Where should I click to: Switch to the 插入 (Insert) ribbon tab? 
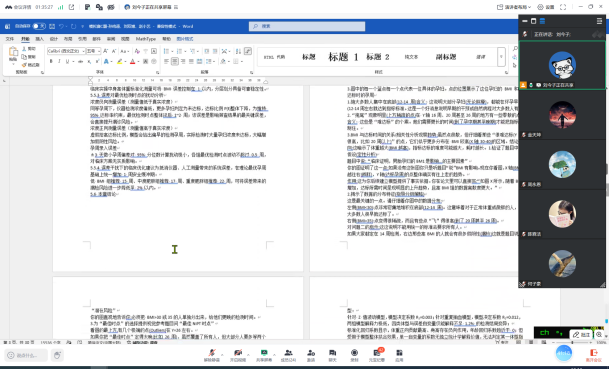click(39, 39)
